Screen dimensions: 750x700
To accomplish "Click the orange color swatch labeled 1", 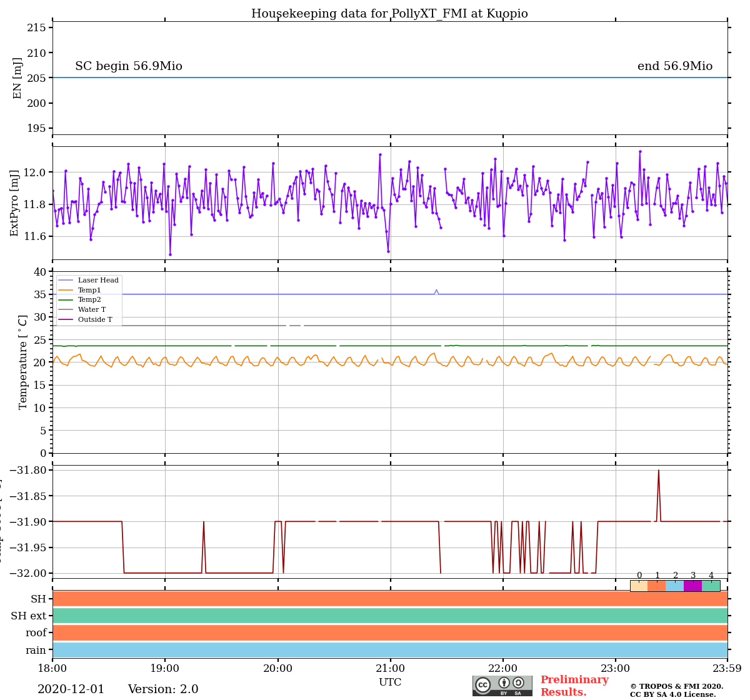I will [657, 586].
